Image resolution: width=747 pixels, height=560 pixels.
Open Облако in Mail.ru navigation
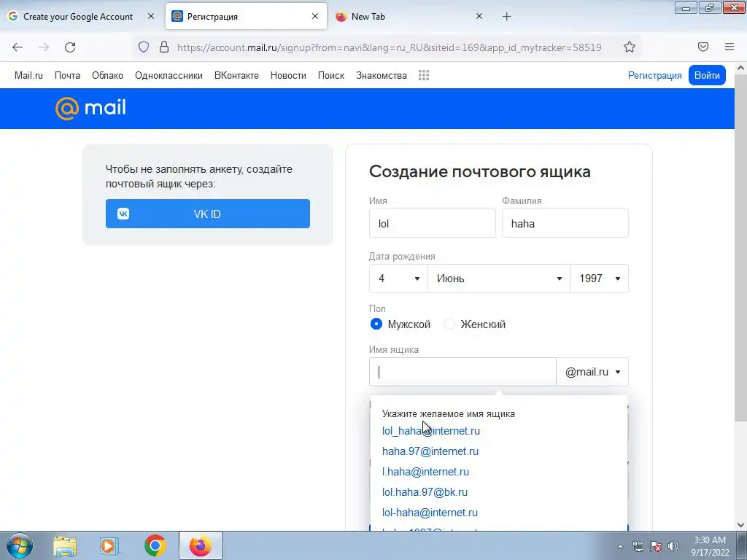tap(107, 75)
